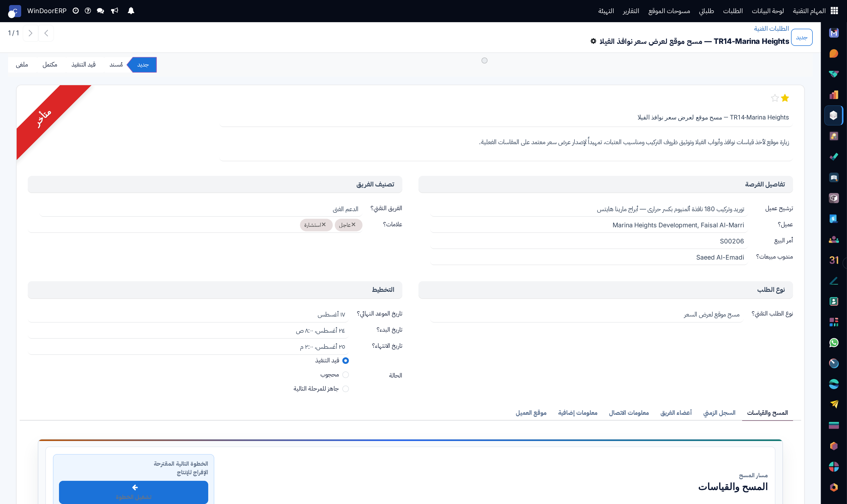847x504 pixels.
Task: Open the apps grid menu icon
Action: pyautogui.click(x=834, y=11)
